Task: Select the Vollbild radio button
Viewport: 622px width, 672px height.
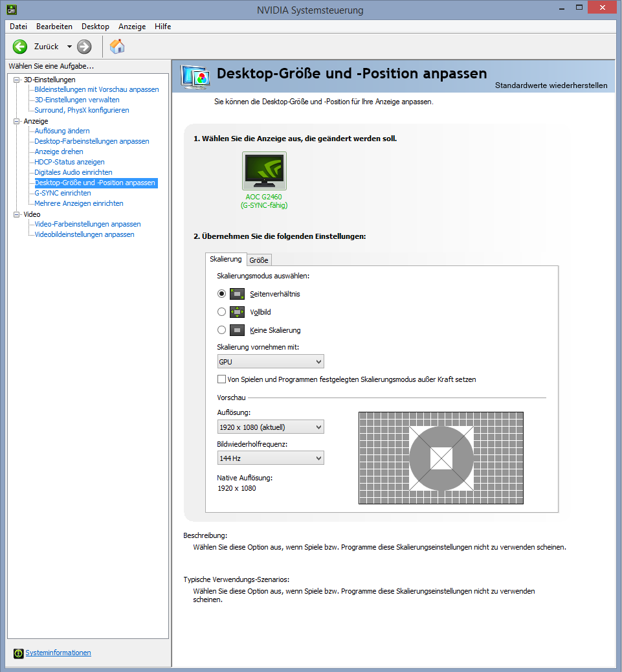Action: 221,311
